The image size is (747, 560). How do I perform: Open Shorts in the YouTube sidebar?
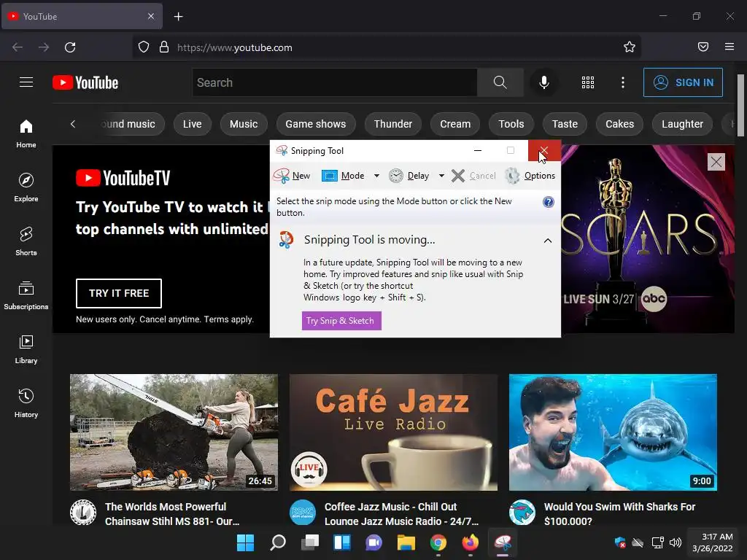(26, 241)
